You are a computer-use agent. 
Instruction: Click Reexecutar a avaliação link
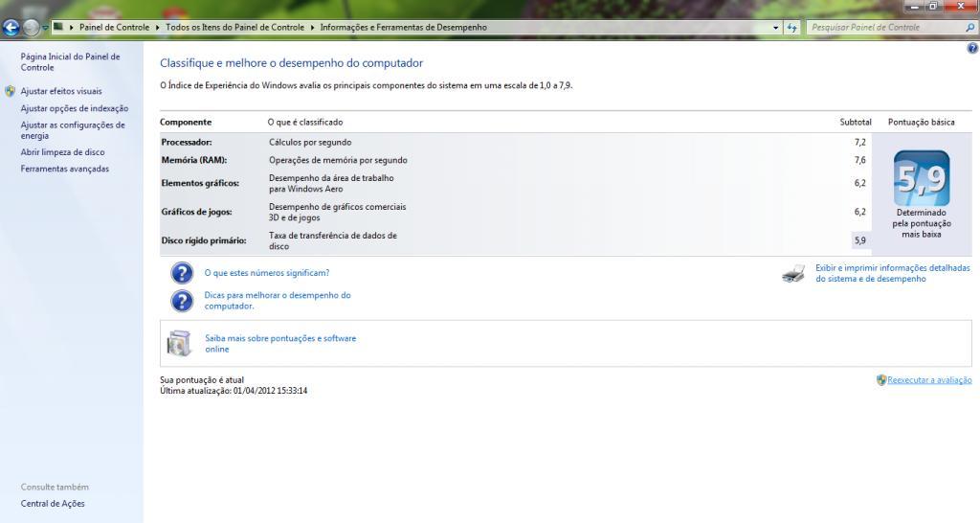click(929, 379)
